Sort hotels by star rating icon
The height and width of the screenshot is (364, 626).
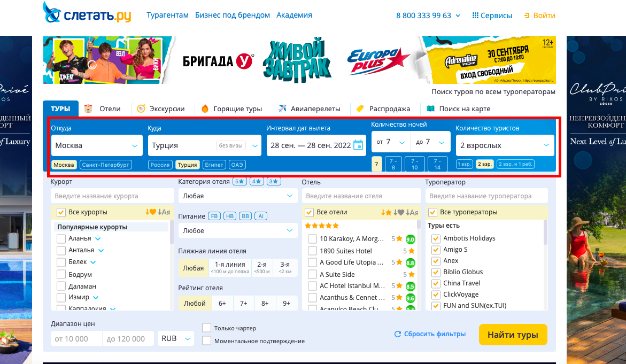[x=385, y=212]
